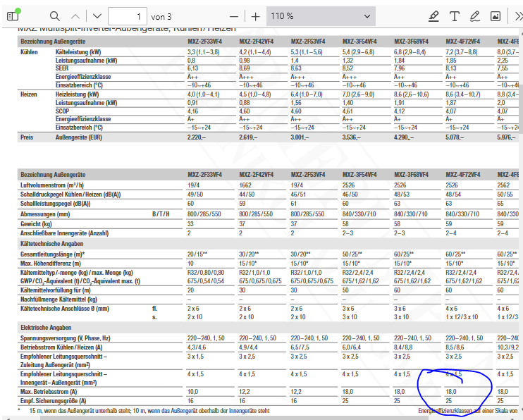Screen dimensions: 523x420
Task: Click the 'Kühlen' group label
Action: pos(29,52)
